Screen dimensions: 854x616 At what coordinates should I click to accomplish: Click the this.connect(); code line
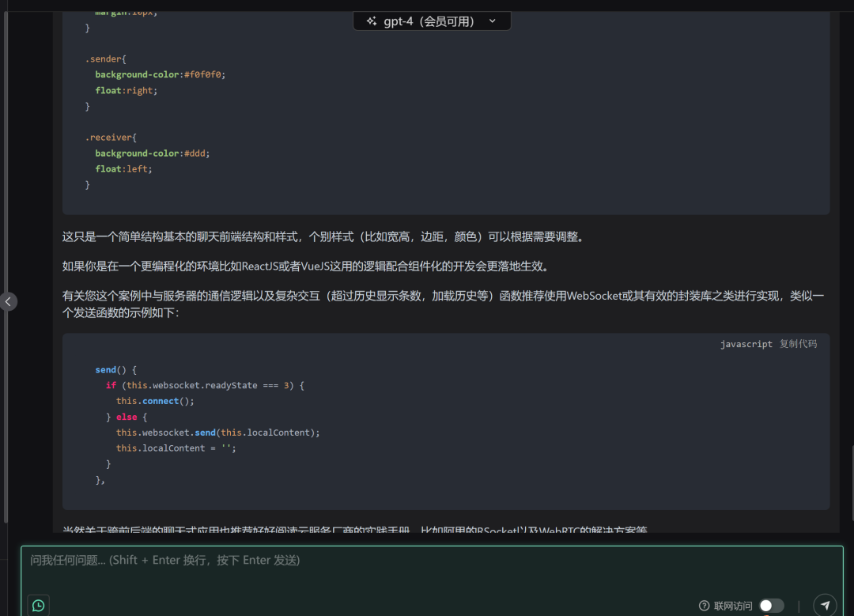(x=155, y=401)
